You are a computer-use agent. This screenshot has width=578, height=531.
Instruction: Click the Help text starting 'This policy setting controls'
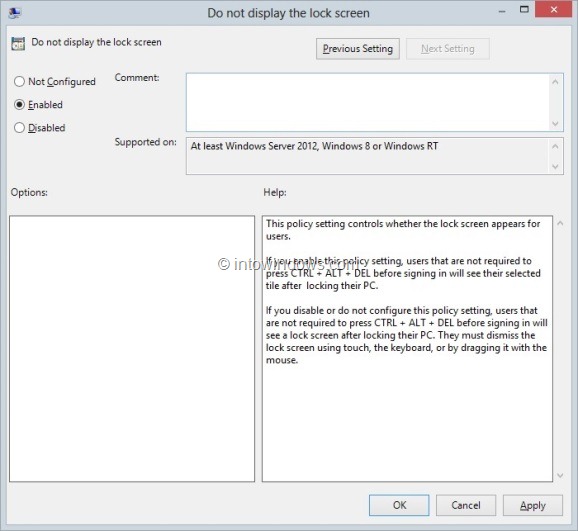click(403, 230)
